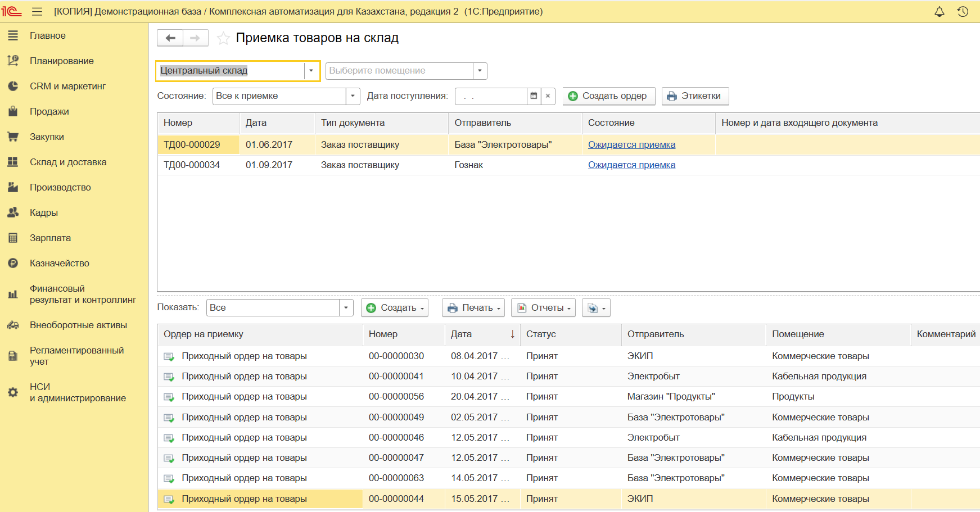Click the Создать ордер button
This screenshot has width=980, height=512.
pos(608,96)
